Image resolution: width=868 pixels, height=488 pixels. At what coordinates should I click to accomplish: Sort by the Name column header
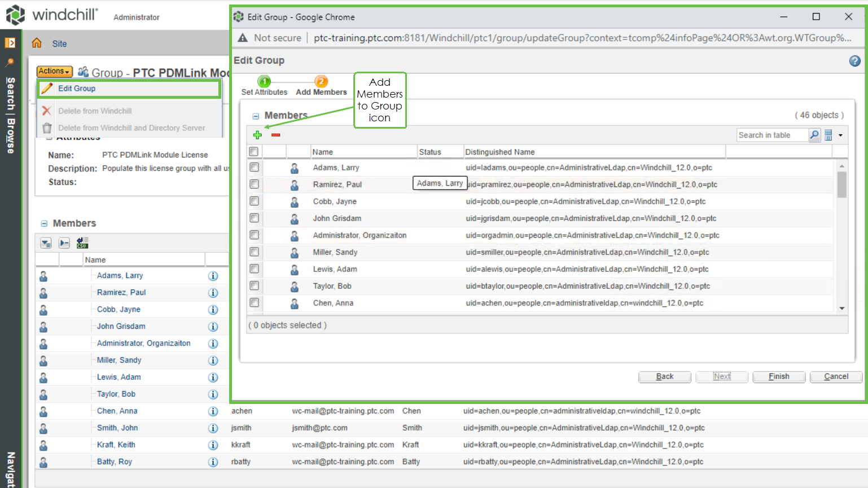click(363, 152)
